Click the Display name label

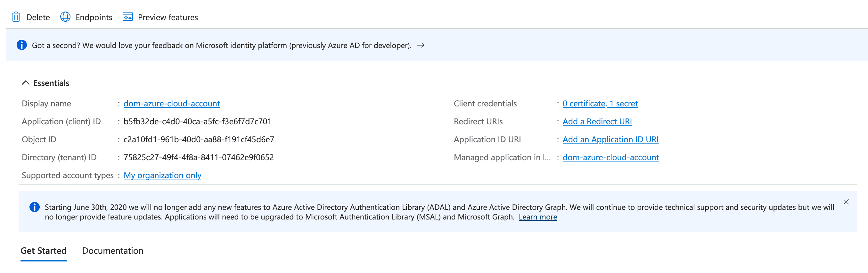(x=46, y=103)
